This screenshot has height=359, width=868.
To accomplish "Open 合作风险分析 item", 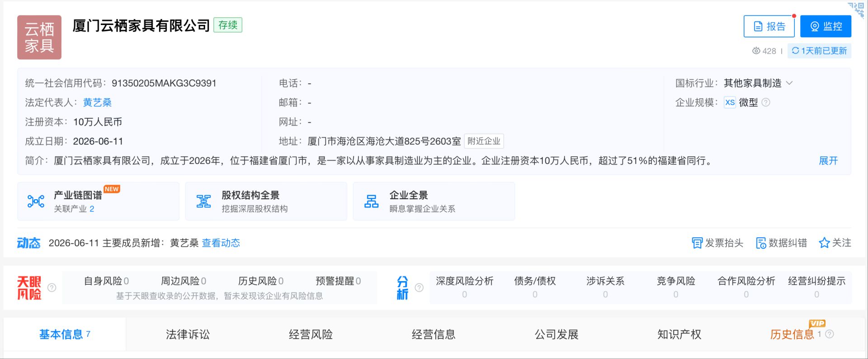I will tap(746, 287).
